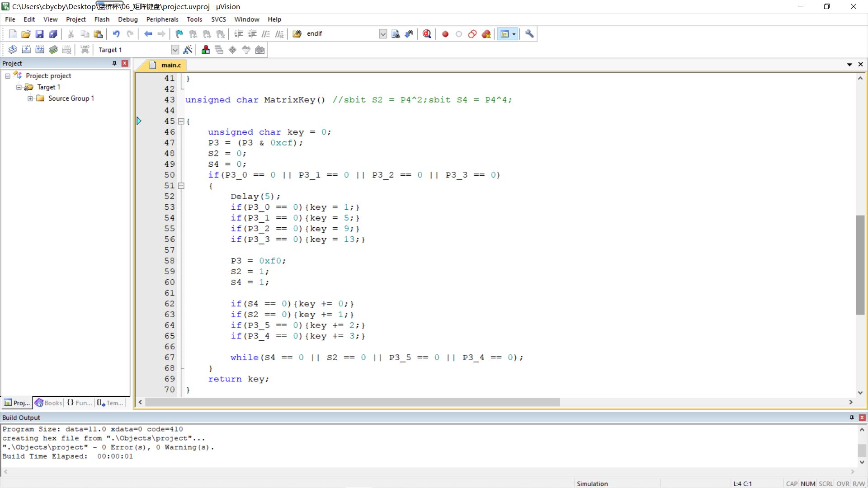
Task: Click the line 45 marker arrow in the margin
Action: pos(139,121)
